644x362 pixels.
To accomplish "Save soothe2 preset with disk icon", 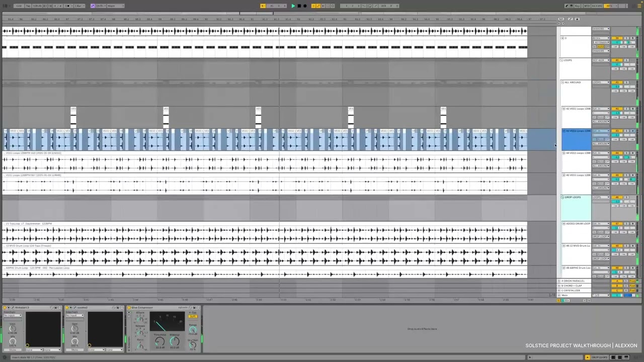I will [118, 308].
